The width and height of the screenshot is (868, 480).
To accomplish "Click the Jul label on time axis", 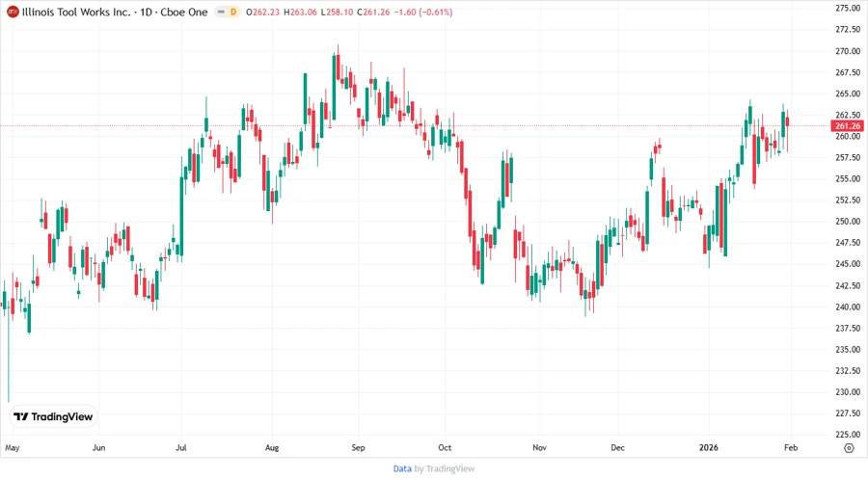I will [181, 447].
